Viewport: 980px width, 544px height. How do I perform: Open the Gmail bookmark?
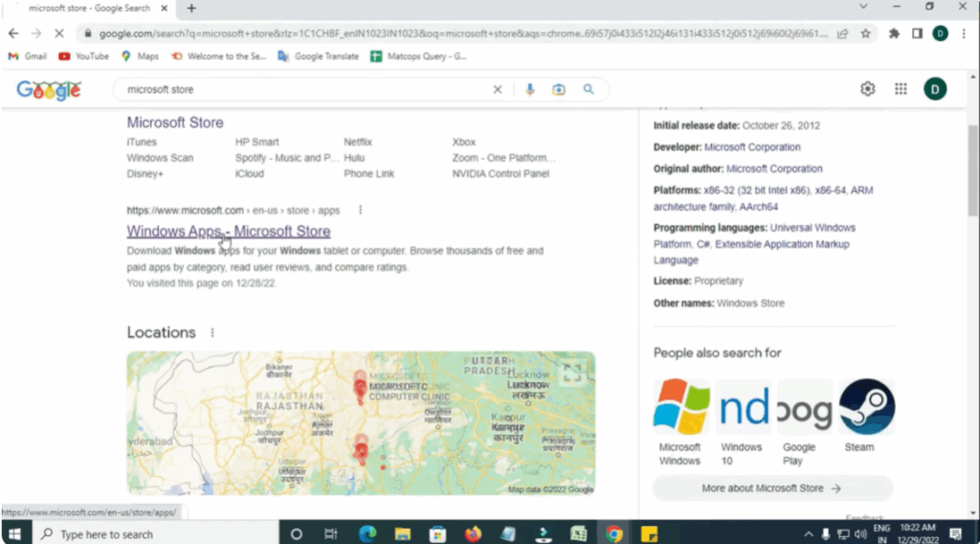point(28,57)
